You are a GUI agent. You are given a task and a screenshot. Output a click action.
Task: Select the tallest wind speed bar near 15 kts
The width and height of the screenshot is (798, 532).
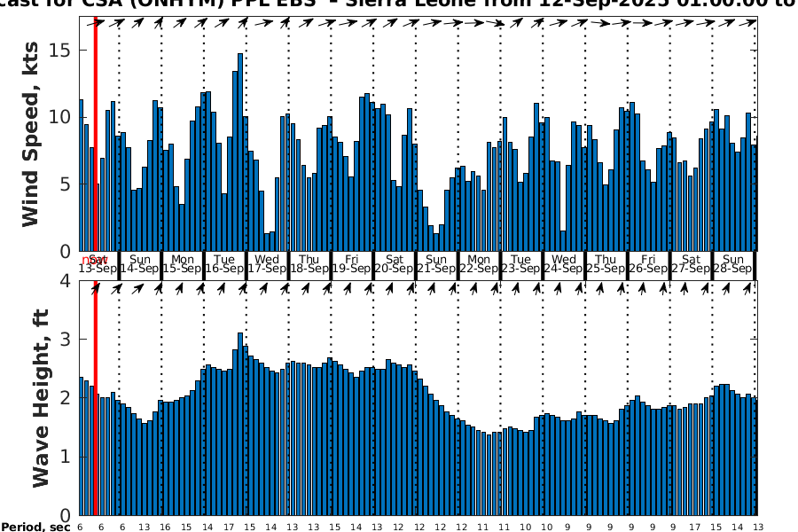click(x=240, y=153)
